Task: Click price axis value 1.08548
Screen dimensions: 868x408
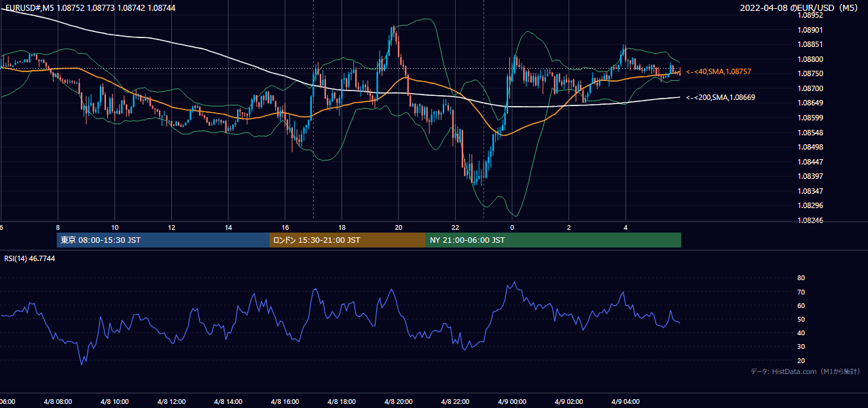Action: click(810, 132)
